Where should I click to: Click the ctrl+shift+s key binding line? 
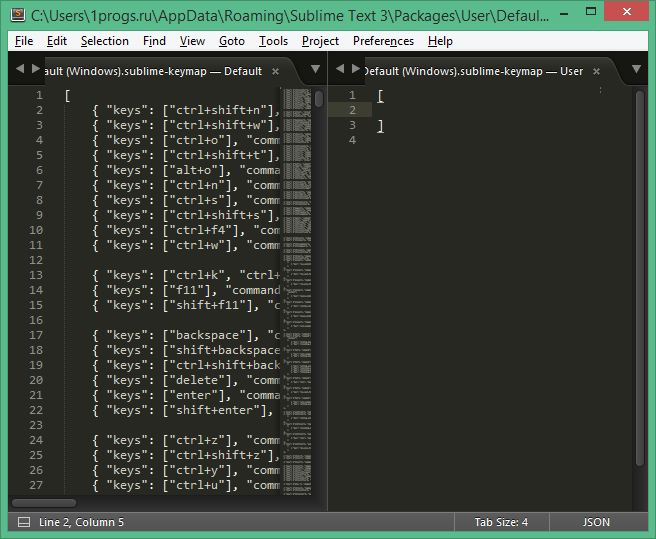tap(186, 215)
